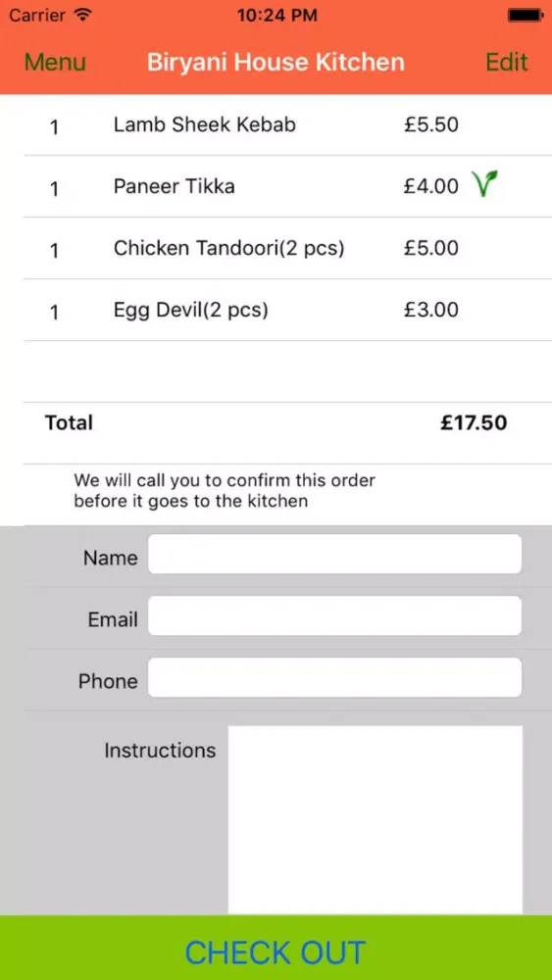
Task: Select the Name input field
Action: pos(334,554)
